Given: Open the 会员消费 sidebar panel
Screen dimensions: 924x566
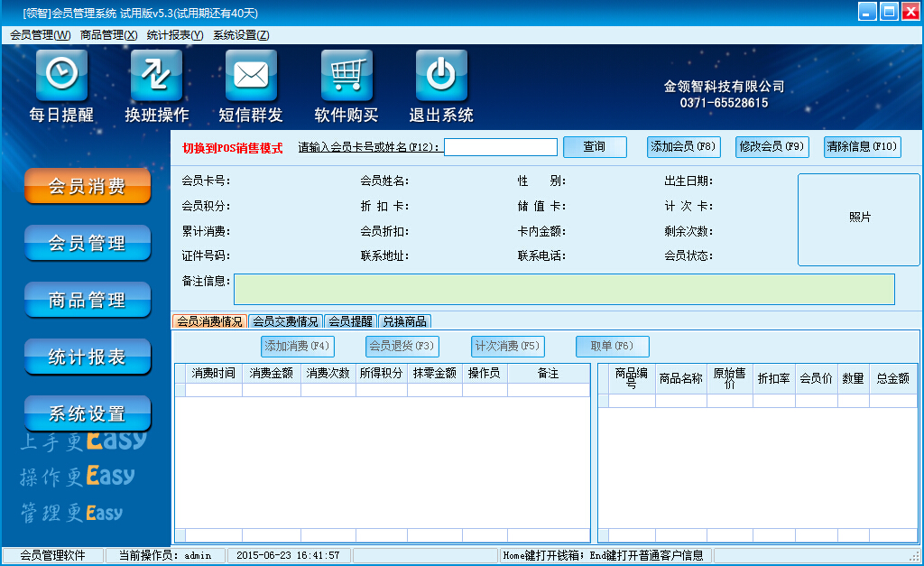Looking at the screenshot, I should 87,187.
